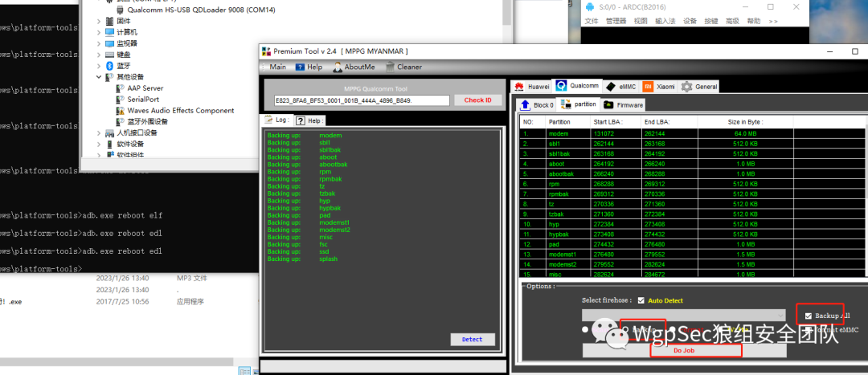Click the SerialPort unknown device icon
Image resolution: width=868 pixels, height=375 pixels.
click(x=121, y=100)
